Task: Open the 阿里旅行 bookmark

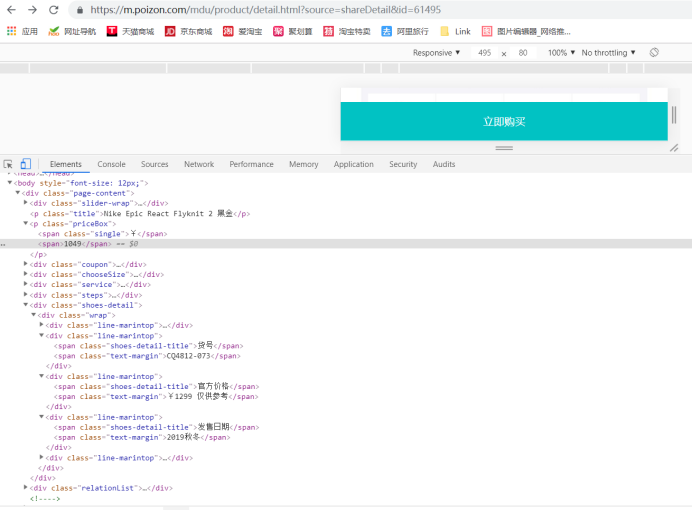Action: click(x=405, y=31)
